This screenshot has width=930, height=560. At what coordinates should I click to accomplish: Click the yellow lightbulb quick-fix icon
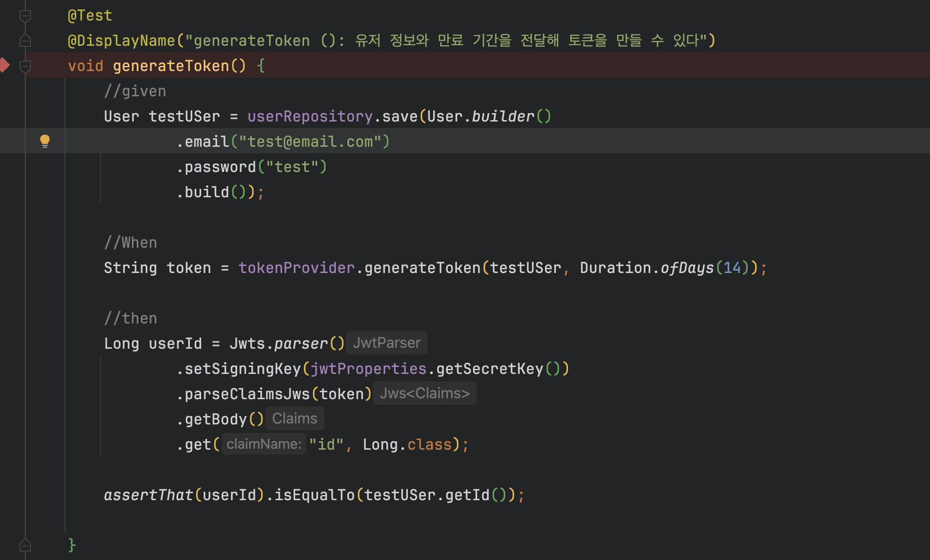[x=45, y=141]
